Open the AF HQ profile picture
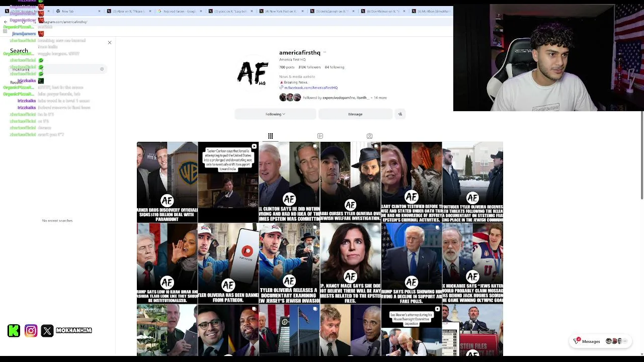 [x=253, y=74]
